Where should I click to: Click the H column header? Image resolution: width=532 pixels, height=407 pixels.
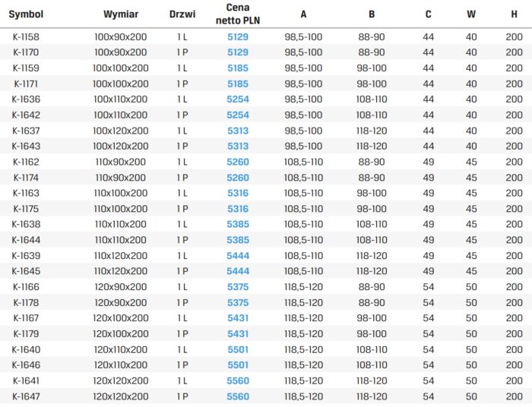(514, 14)
